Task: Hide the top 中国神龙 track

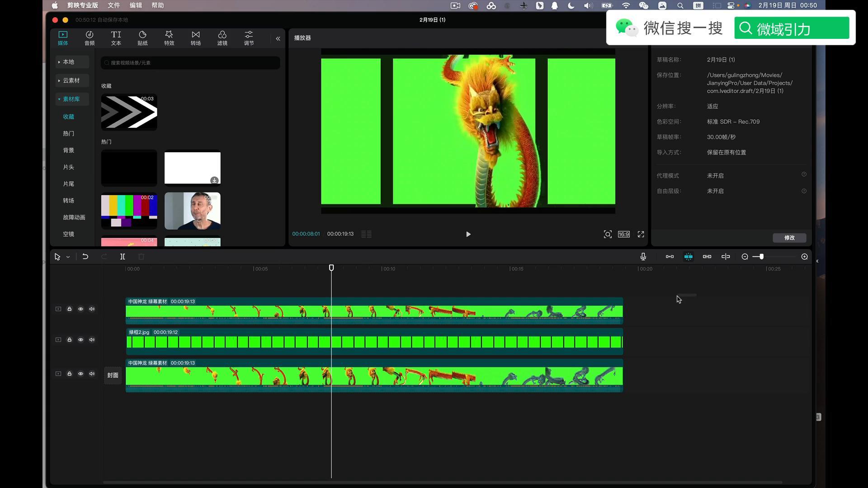Action: pyautogui.click(x=81, y=309)
